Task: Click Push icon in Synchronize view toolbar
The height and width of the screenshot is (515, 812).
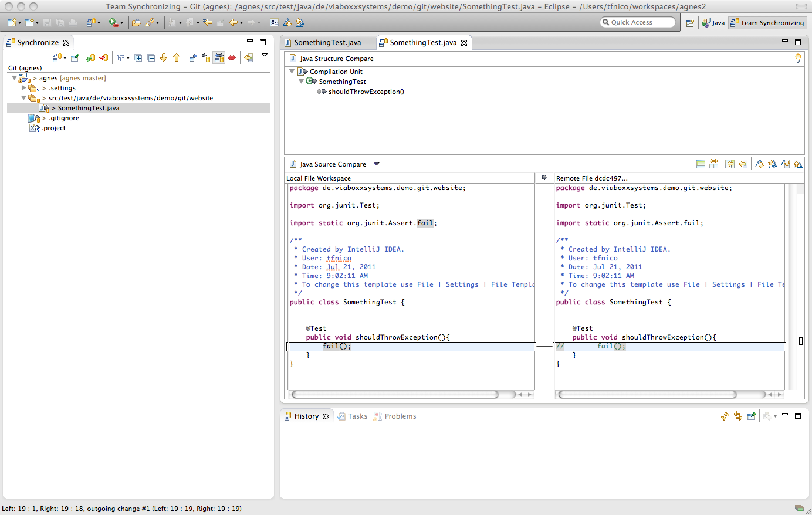Action: (x=104, y=57)
